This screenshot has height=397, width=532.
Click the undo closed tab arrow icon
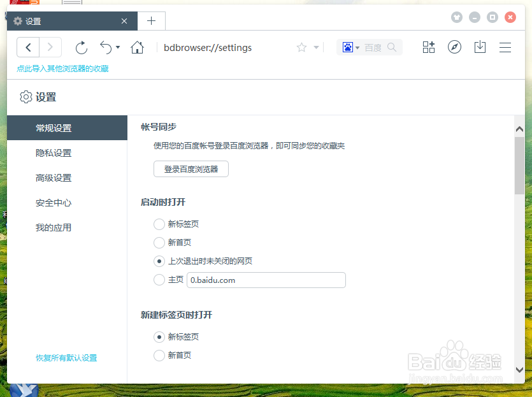[106, 48]
